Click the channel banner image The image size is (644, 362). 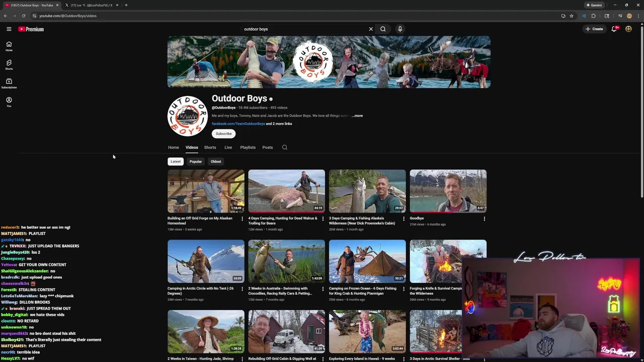click(x=329, y=62)
